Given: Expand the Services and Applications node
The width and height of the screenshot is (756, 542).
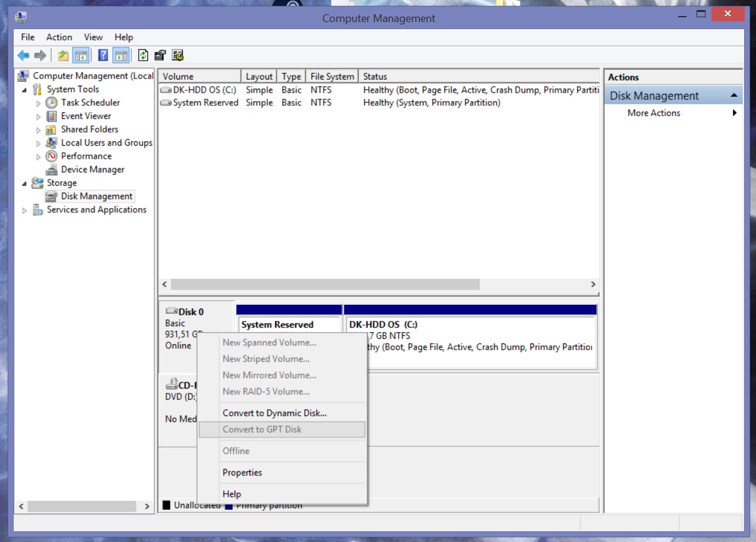Looking at the screenshot, I should (24, 210).
